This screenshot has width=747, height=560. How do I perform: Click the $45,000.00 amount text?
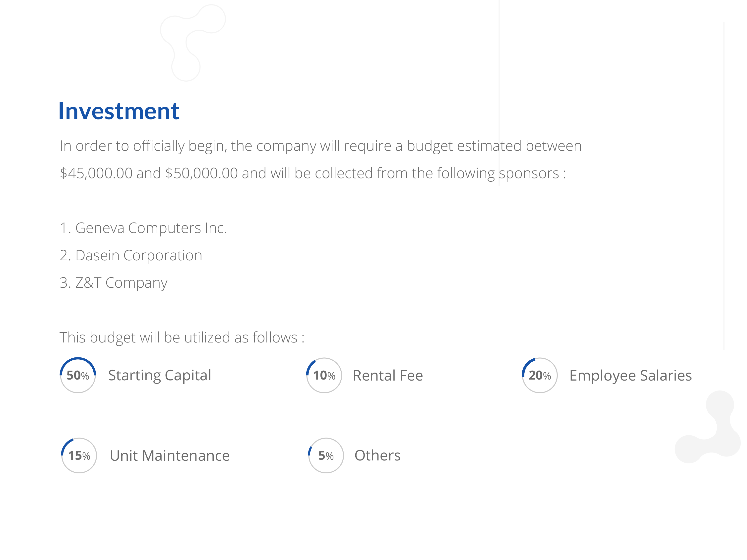click(96, 173)
